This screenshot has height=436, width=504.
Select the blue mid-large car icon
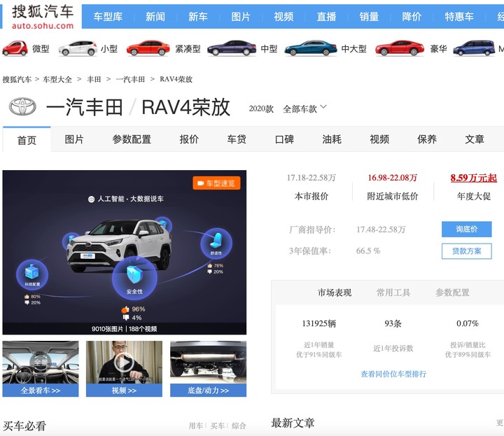click(311, 48)
